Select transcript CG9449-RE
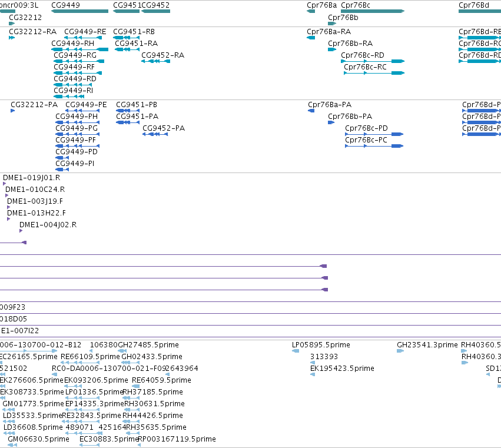Screen dimensions: 501x448 click(x=85, y=32)
